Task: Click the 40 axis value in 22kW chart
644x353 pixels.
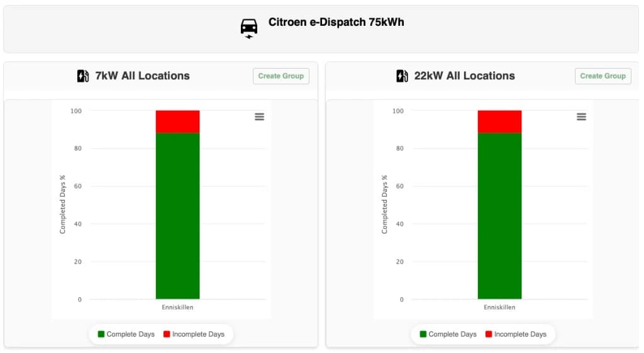Action: coord(399,224)
